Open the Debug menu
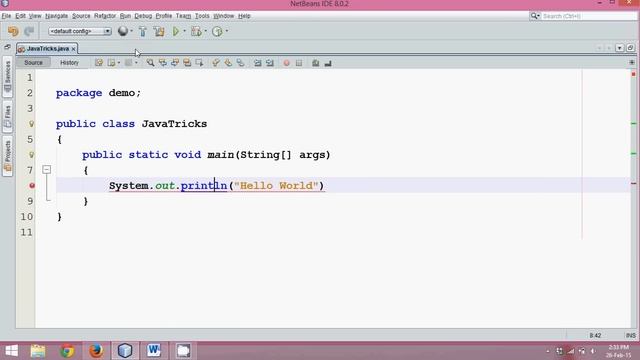The width and height of the screenshot is (640, 360). point(143,16)
